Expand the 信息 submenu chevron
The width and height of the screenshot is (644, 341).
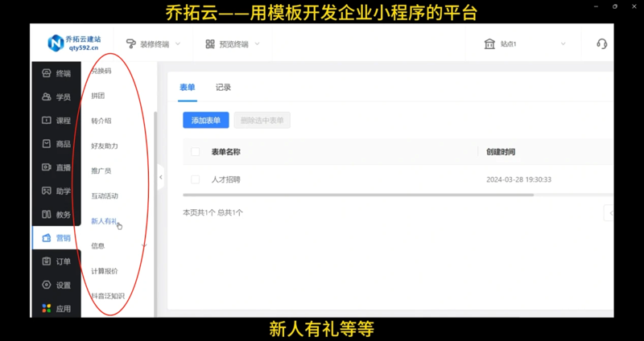point(144,246)
